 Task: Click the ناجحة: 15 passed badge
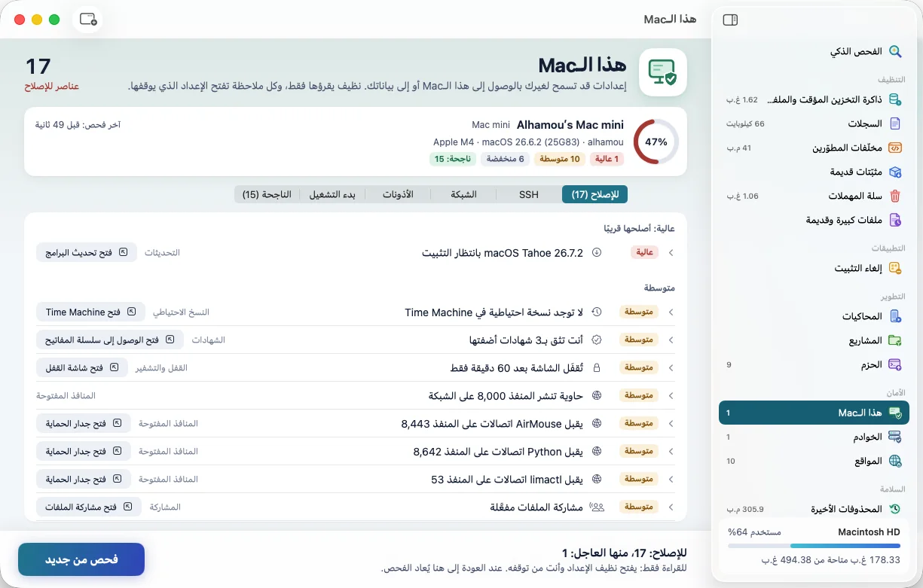coord(453,159)
